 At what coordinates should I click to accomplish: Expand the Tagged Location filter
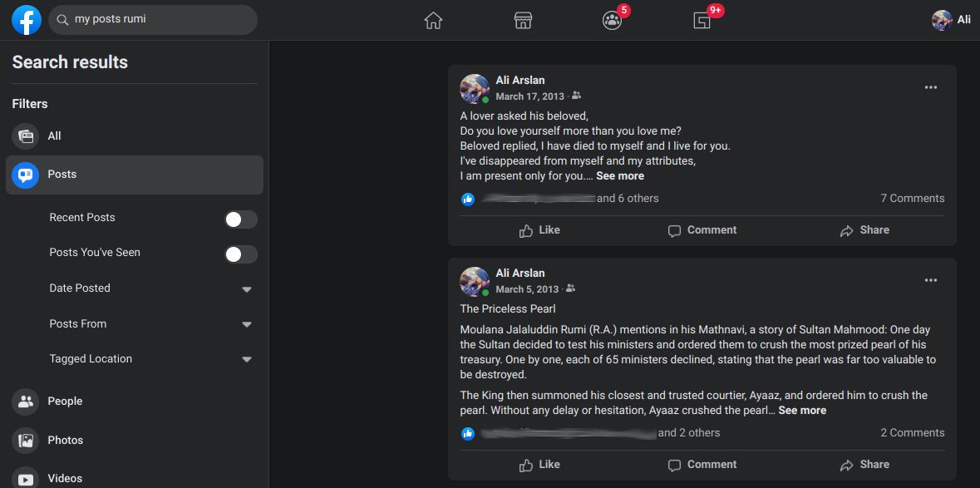pyautogui.click(x=246, y=360)
